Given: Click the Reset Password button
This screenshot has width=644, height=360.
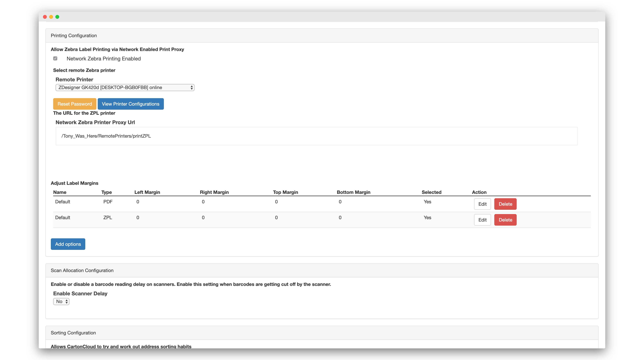Looking at the screenshot, I should click(74, 104).
